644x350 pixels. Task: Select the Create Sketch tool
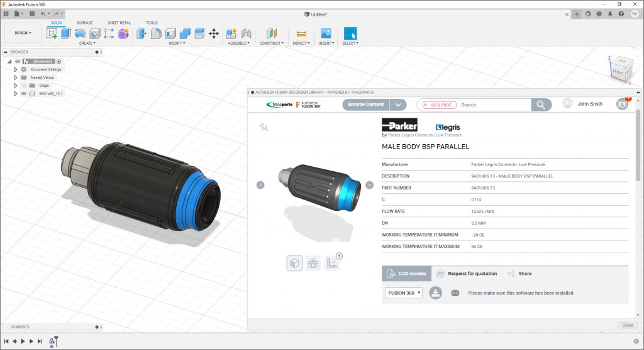pos(52,33)
